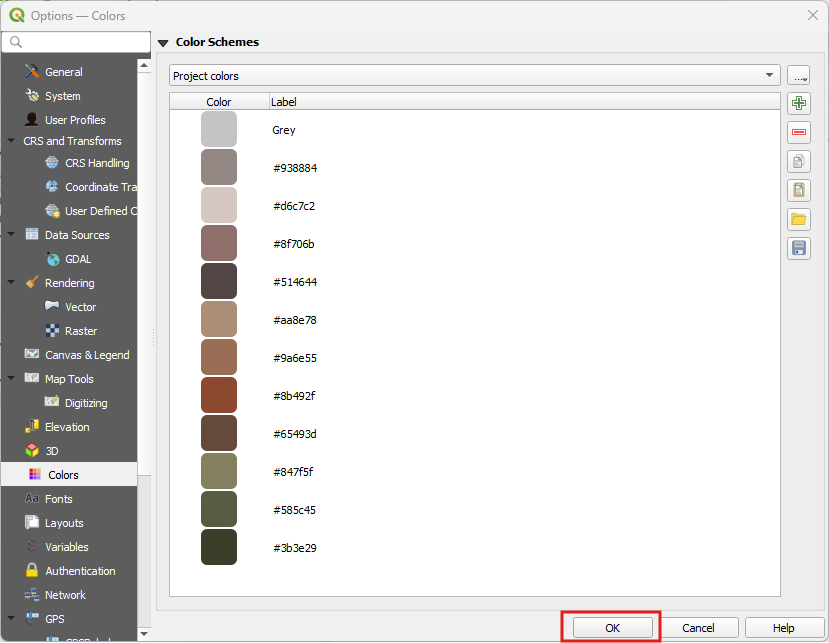
Task: Select the #8b492f color swatch
Action: 219,395
